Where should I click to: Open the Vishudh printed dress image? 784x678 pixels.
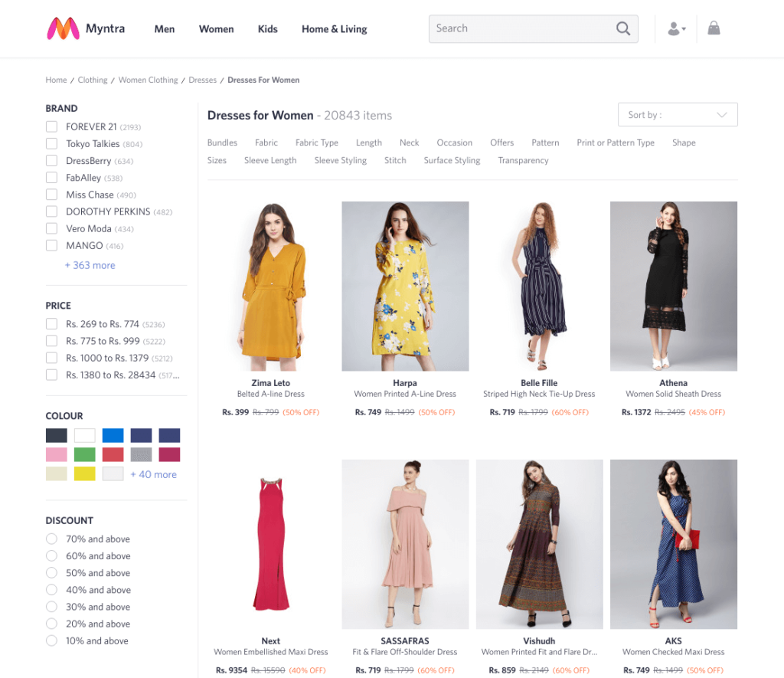coord(540,545)
